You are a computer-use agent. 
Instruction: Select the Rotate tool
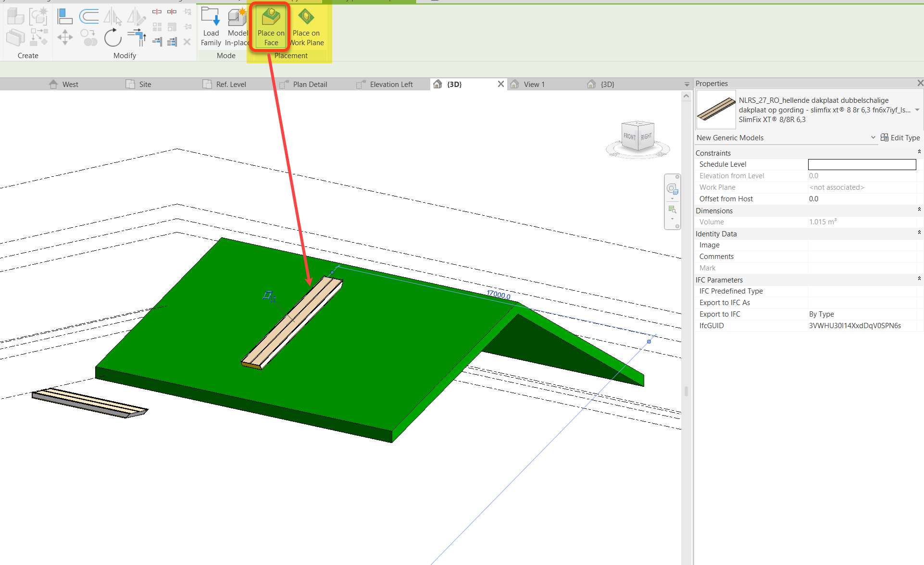[112, 37]
